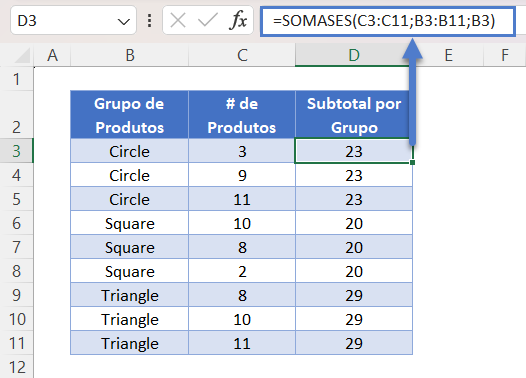526x378 pixels.
Task: Select column C header
Action: pyautogui.click(x=242, y=55)
